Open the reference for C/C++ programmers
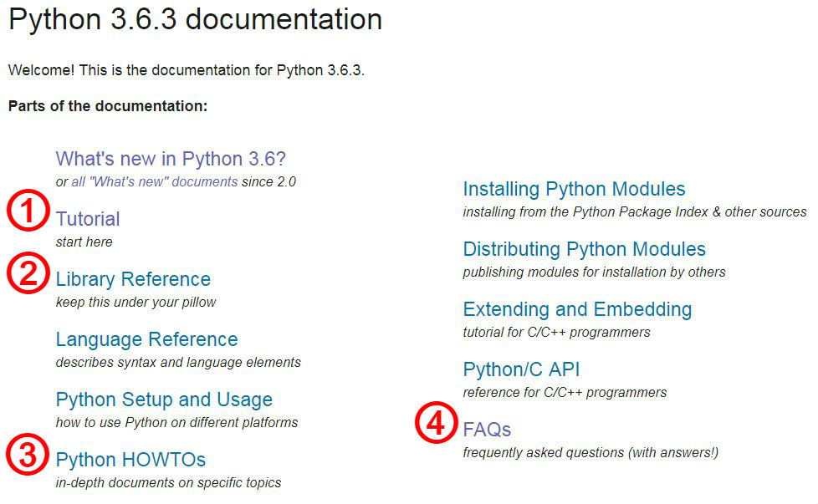Viewport: 818px width, 504px height. tap(522, 369)
